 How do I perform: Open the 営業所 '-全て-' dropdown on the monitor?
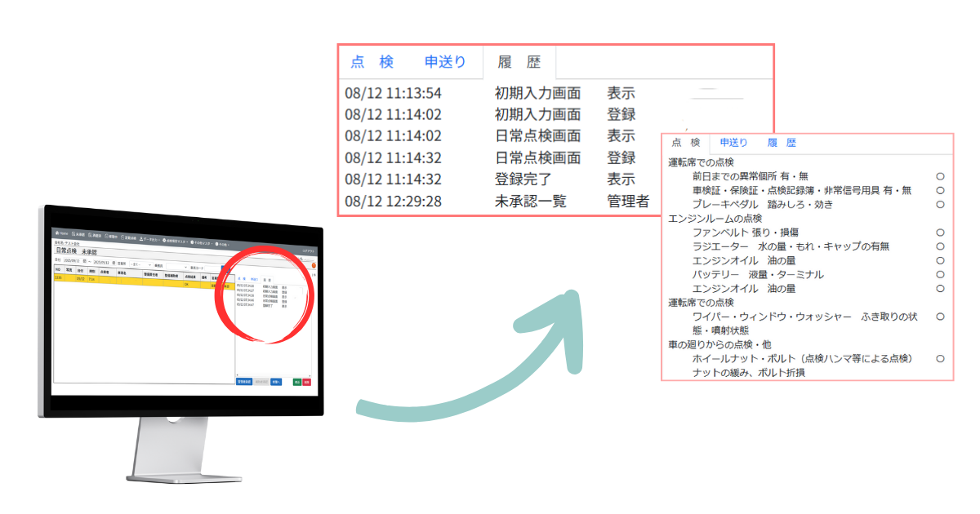(140, 264)
